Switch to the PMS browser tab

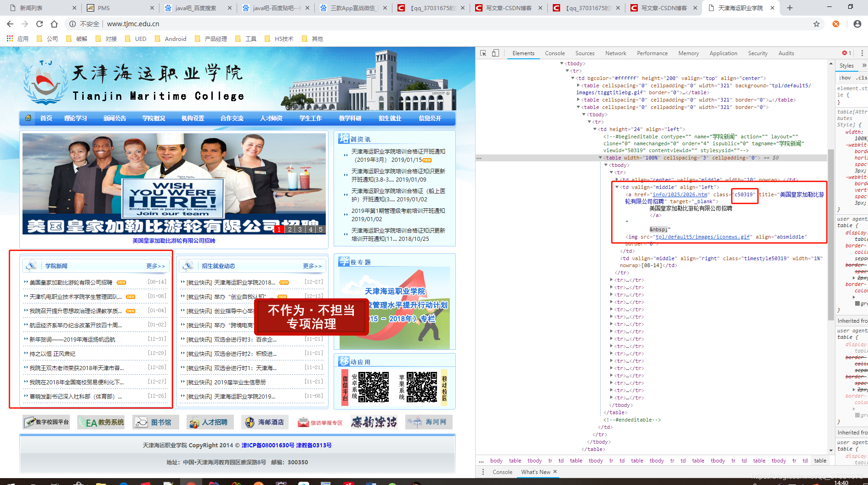[119, 8]
